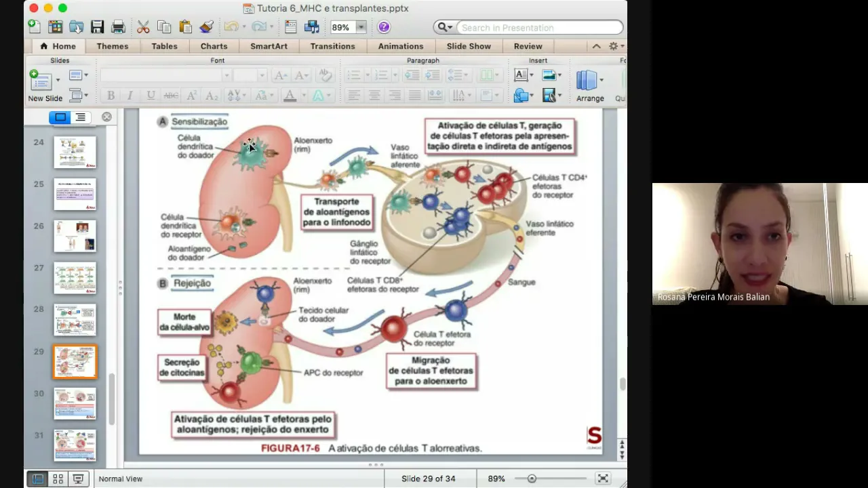Viewport: 868px width, 488px height.
Task: Redo the last action
Action: point(258,27)
